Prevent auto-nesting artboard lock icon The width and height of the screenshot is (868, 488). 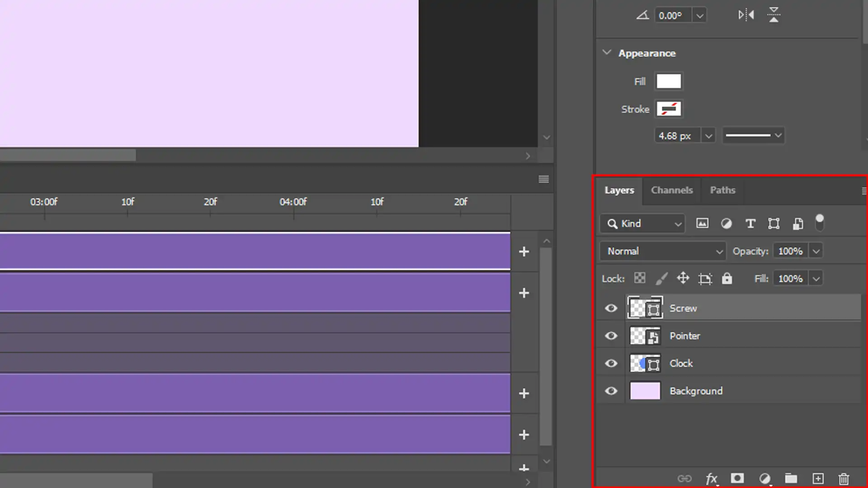(x=705, y=278)
